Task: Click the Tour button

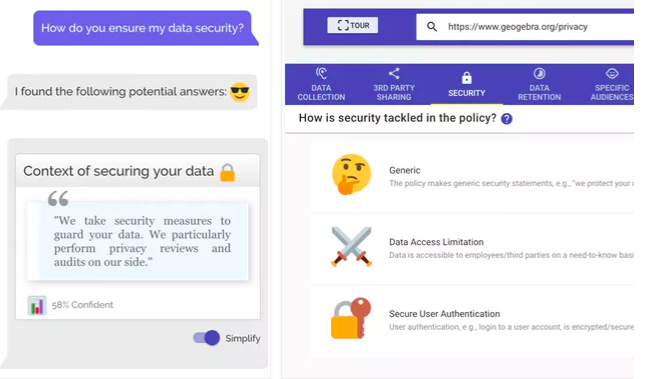Action: pyautogui.click(x=352, y=25)
